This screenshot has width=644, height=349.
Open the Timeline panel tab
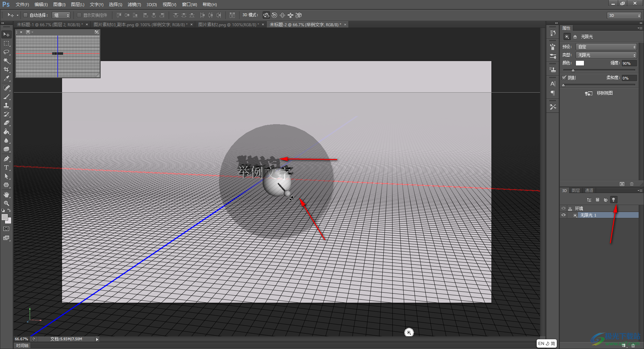tap(22, 346)
